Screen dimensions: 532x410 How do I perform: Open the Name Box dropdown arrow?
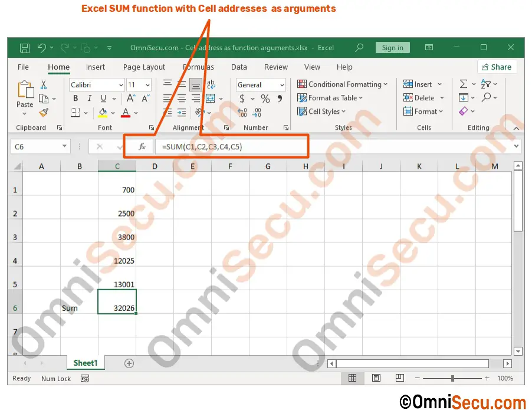coord(64,146)
